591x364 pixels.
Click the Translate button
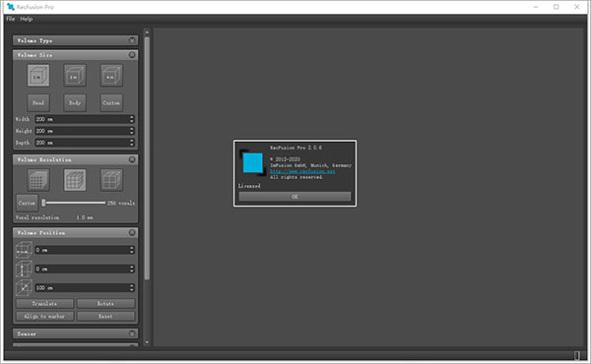(45, 303)
